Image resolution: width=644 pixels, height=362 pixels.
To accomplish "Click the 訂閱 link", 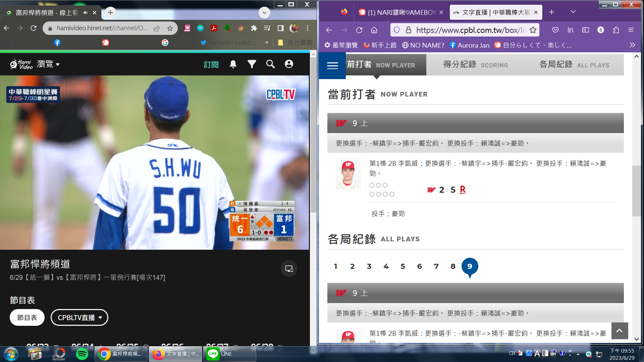I will (x=211, y=64).
